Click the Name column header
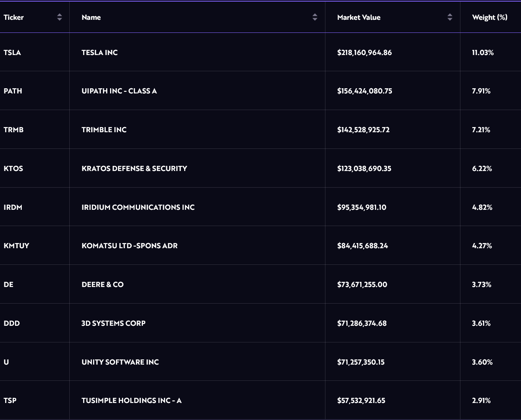Image resolution: width=521 pixels, height=420 pixels. [91, 17]
